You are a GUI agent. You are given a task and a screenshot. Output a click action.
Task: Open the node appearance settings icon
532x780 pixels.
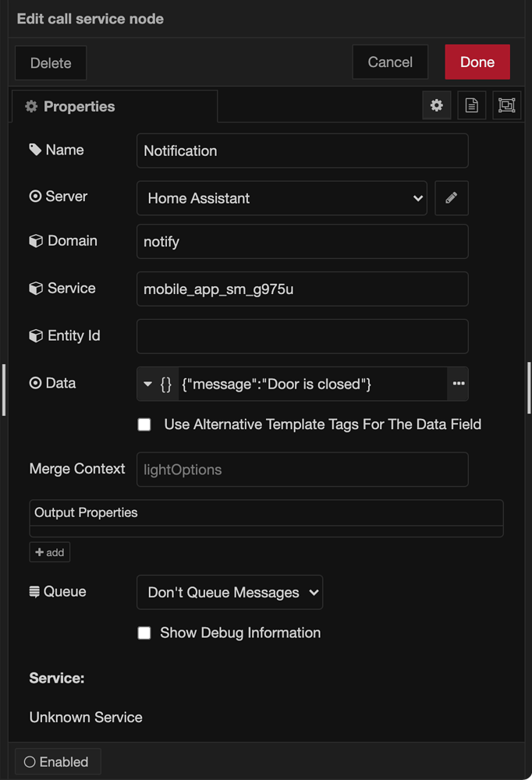pyautogui.click(x=506, y=105)
